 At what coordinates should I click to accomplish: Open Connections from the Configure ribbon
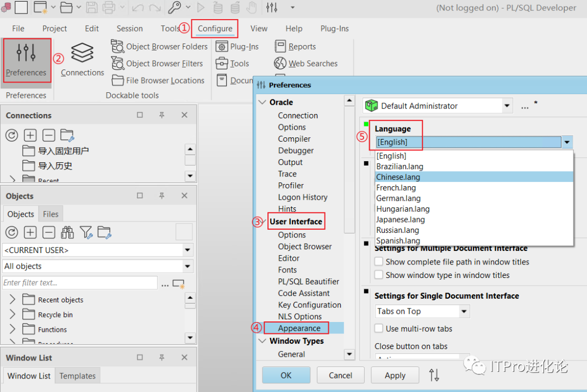(x=83, y=60)
